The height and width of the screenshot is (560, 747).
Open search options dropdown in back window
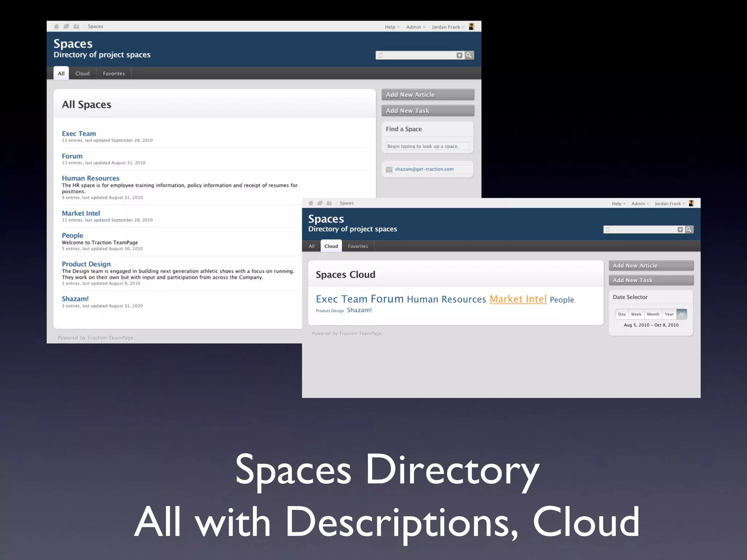460,55
